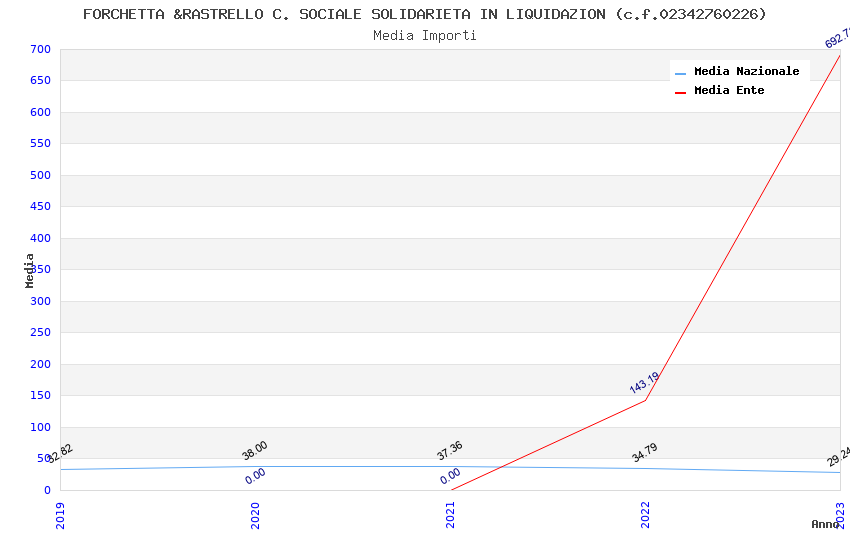
Task: Click the 0 y-axis tick label
Action: (48, 490)
